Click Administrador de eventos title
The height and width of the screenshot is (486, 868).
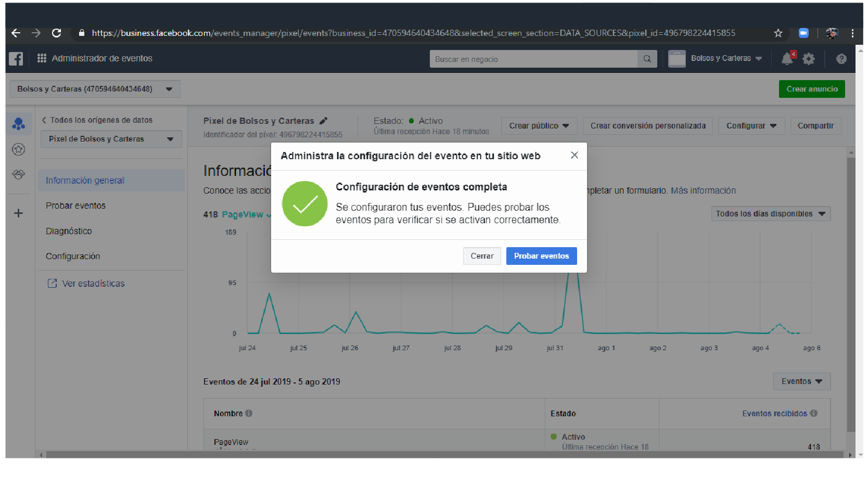pos(102,58)
